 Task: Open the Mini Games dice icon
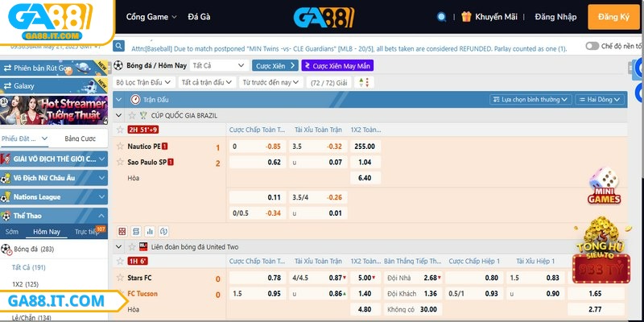604,186
